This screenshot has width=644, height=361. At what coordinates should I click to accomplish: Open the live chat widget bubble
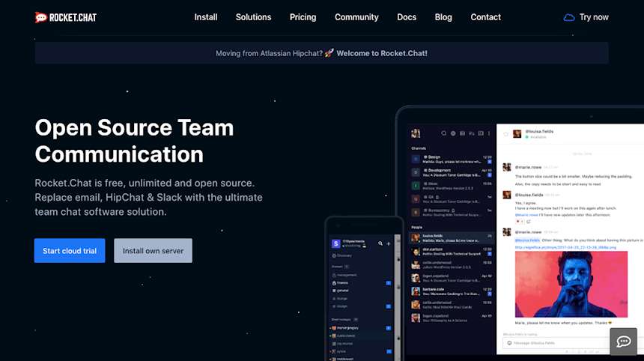coord(624,342)
